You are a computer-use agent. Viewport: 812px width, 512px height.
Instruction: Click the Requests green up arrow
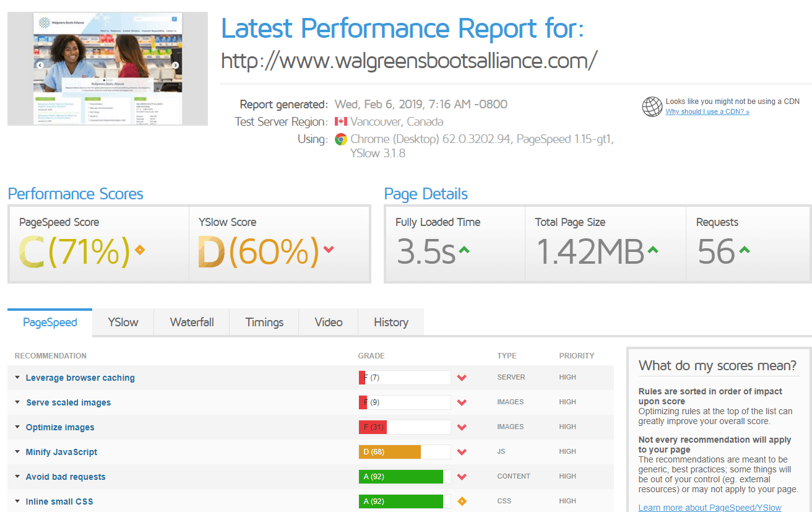pos(744,250)
